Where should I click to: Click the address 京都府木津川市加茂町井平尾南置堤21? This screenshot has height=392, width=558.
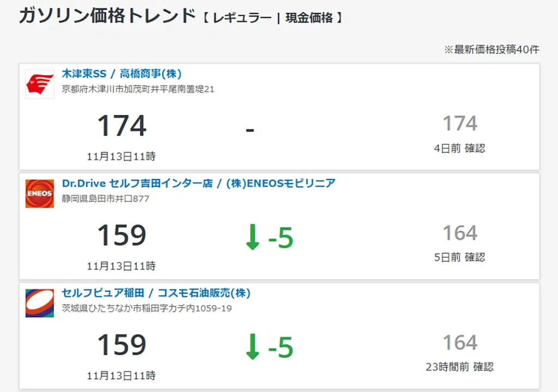138,89
